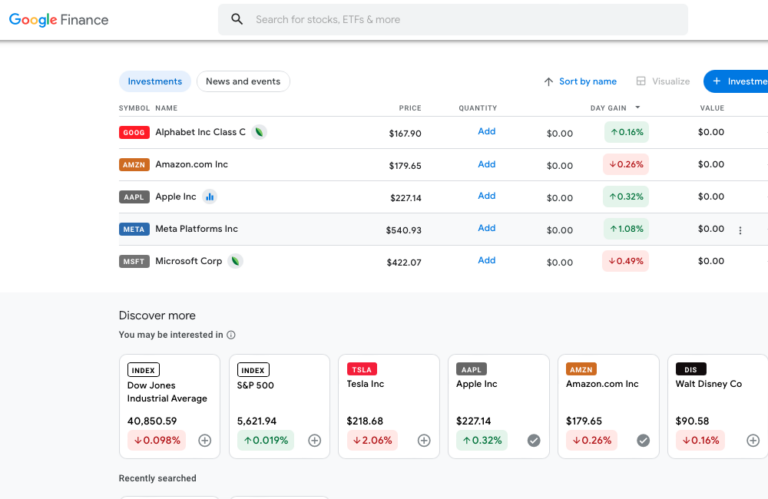Click Microsoft day gain 0.49% chip
The image size is (768, 499).
(625, 261)
